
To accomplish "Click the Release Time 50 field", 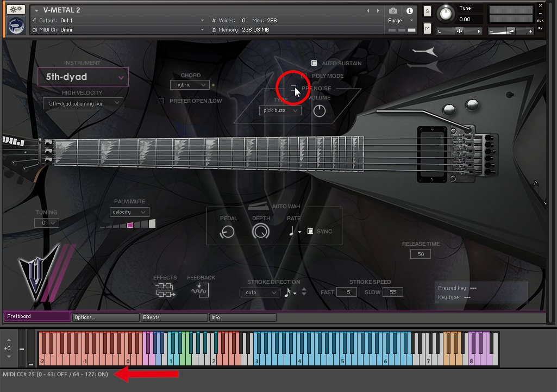I will pos(421,254).
